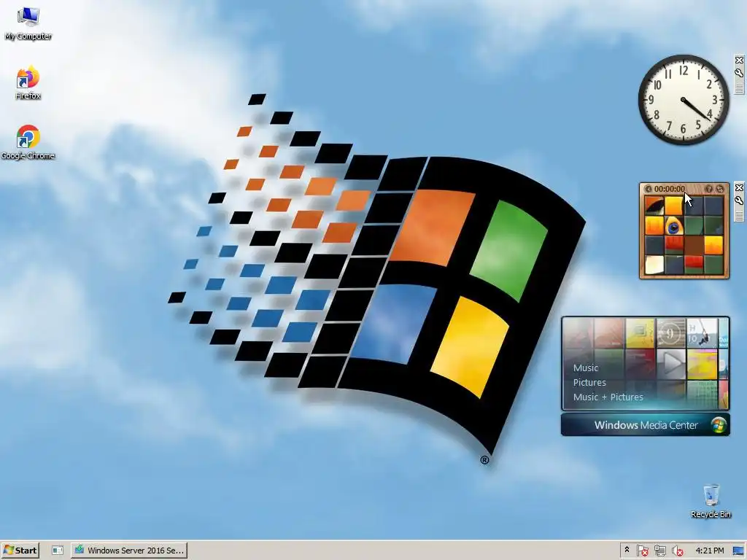Screen dimensions: 747x560
Task: Open the My Computer desktop icon
Action: pyautogui.click(x=28, y=23)
